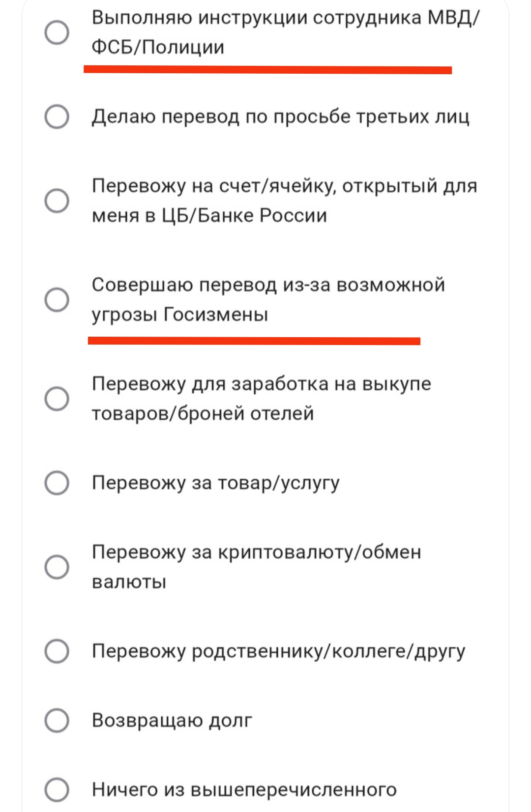Tap text 'Выполняю инструкции сотрудника МВД/ФСБ/Полиции'
Viewport: 531px width, 812px height.
point(285,32)
